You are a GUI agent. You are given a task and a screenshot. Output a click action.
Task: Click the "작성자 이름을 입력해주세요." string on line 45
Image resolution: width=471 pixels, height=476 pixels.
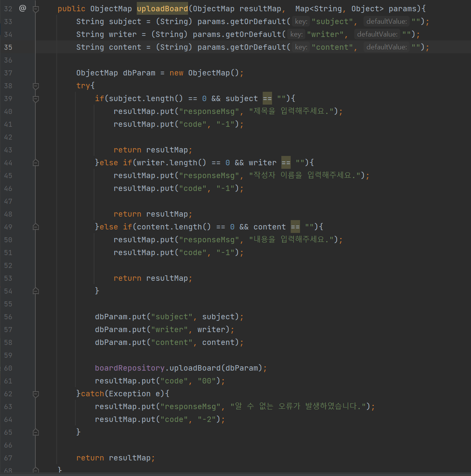pyautogui.click(x=305, y=175)
